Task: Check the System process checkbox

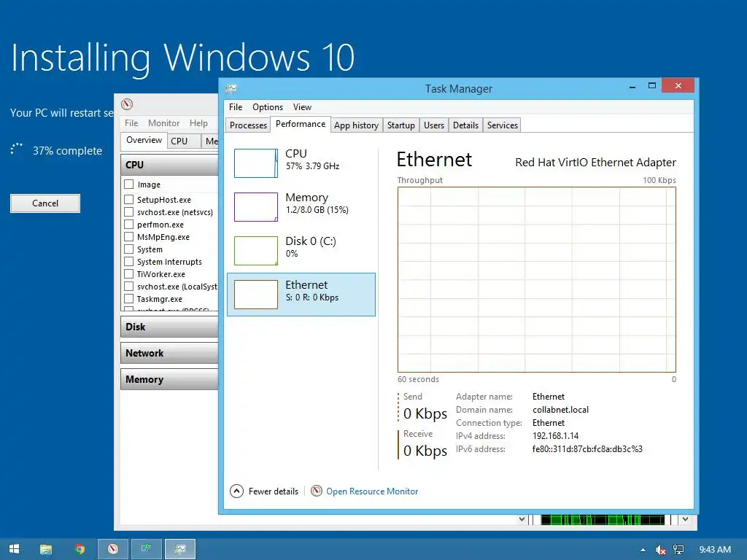Action: (x=128, y=249)
